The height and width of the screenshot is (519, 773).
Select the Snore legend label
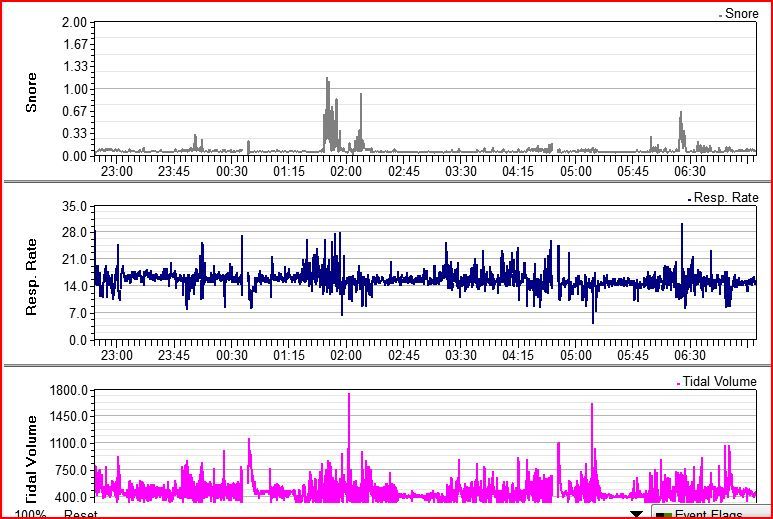(x=741, y=14)
